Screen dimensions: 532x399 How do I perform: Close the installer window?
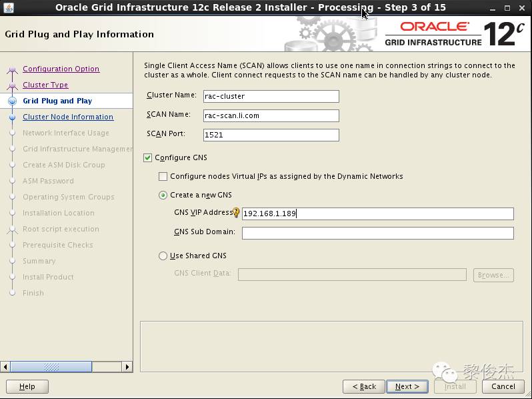522,8
